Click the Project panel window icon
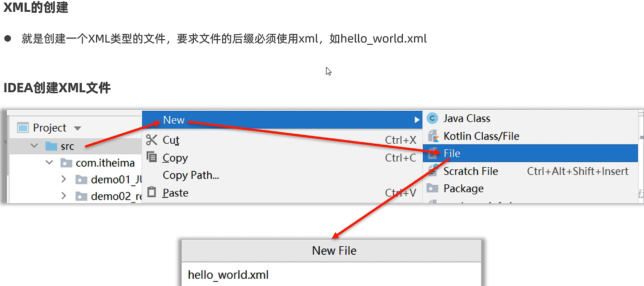The width and height of the screenshot is (644, 286). click(x=23, y=128)
